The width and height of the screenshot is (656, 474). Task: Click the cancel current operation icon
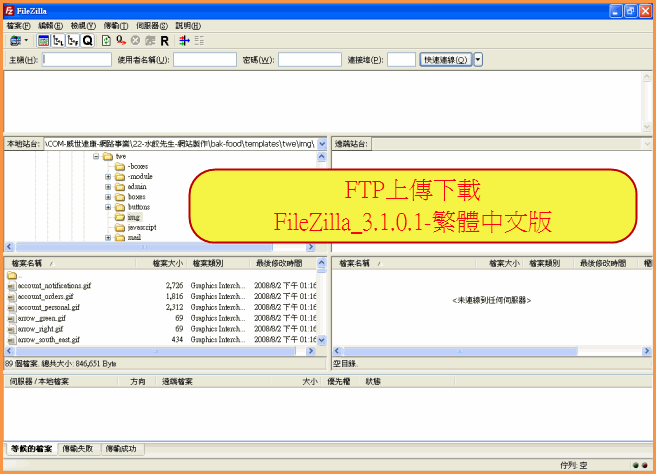coord(135,41)
